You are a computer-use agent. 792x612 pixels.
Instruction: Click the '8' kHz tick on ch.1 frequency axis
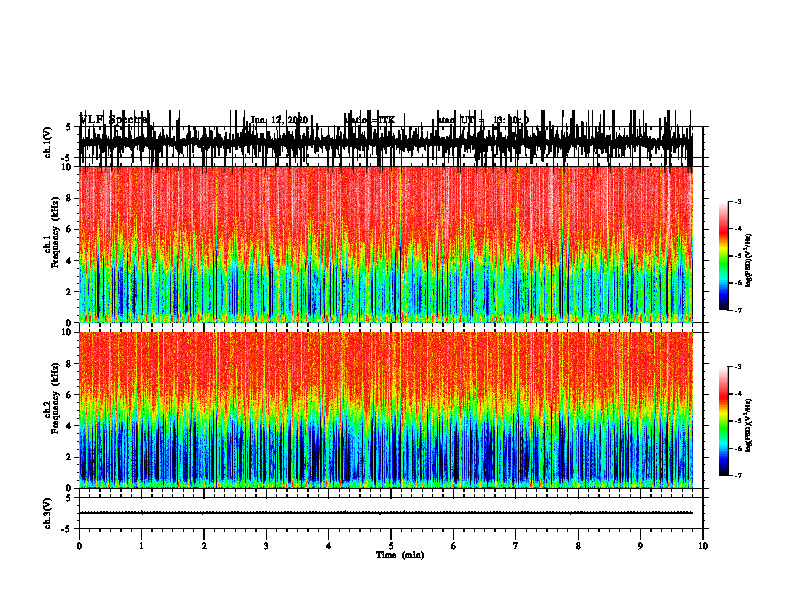pyautogui.click(x=70, y=198)
